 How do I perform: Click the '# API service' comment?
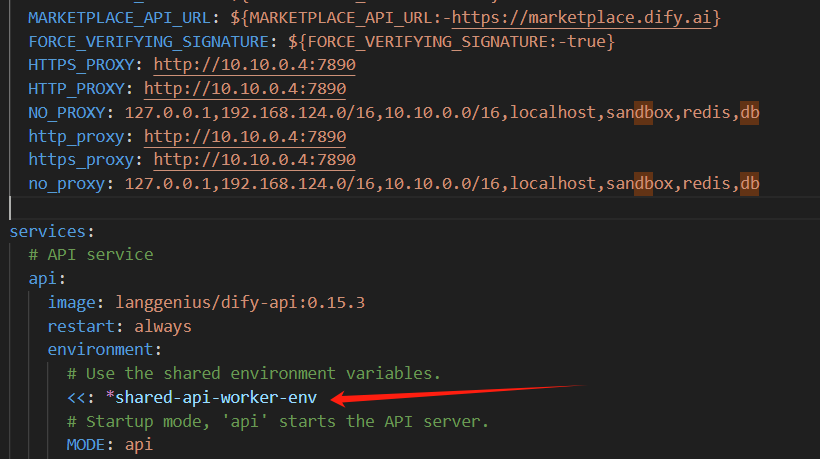coord(90,254)
